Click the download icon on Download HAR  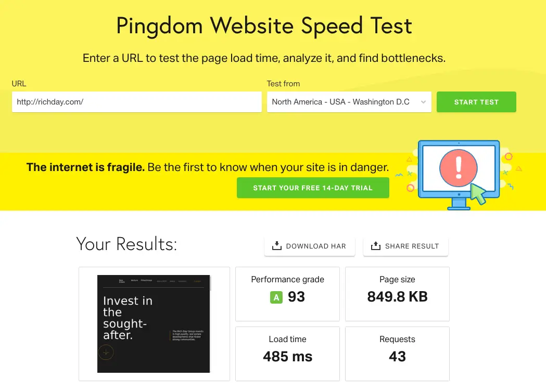pyautogui.click(x=277, y=245)
